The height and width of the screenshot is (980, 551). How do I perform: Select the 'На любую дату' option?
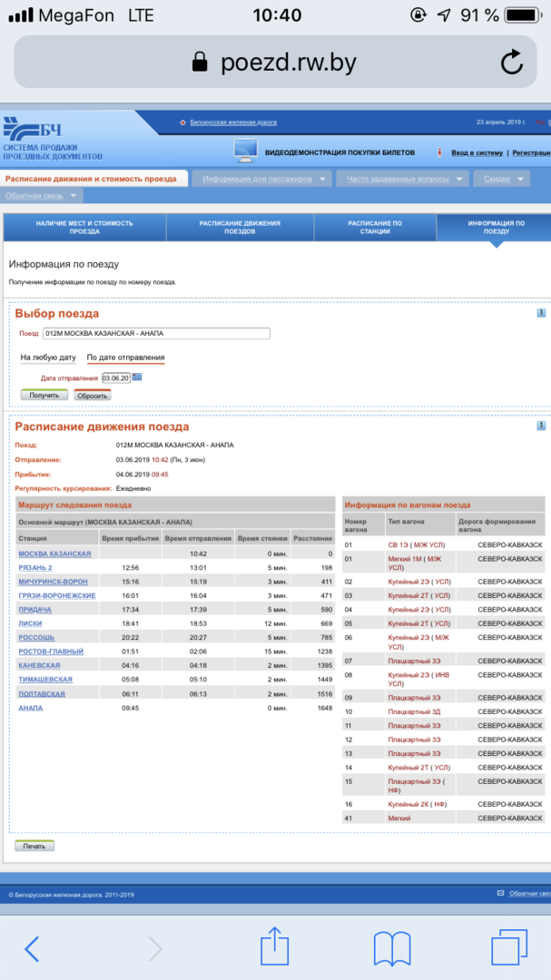[48, 358]
